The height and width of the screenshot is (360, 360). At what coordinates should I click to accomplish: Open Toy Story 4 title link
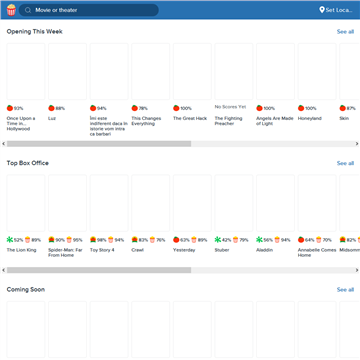coord(102,250)
